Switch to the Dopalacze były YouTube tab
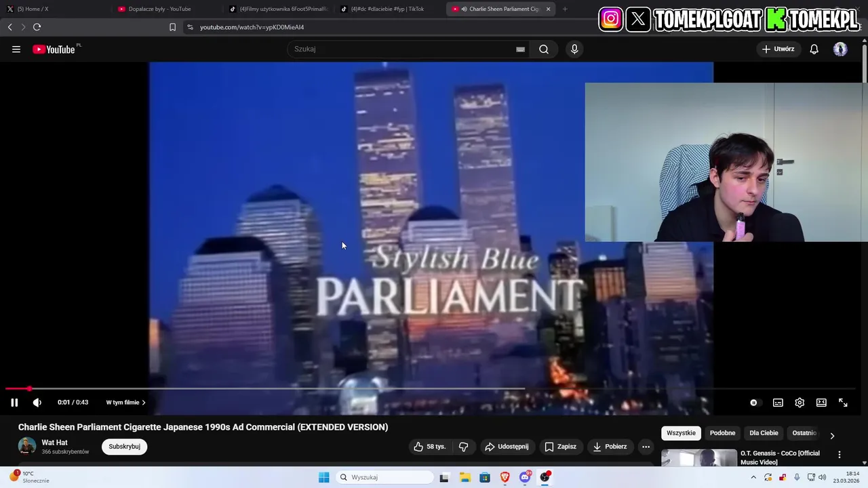The image size is (868, 488). click(166, 9)
